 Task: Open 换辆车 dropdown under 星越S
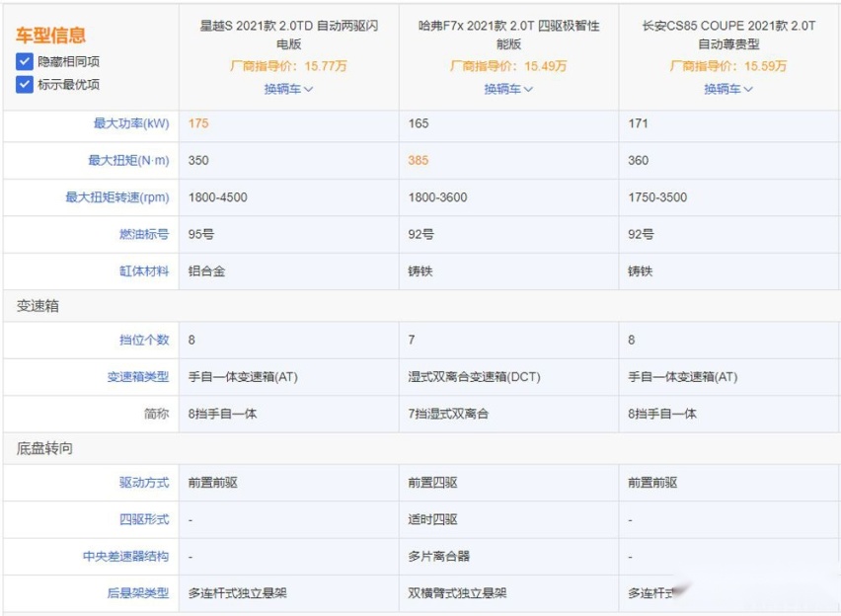pos(288,89)
